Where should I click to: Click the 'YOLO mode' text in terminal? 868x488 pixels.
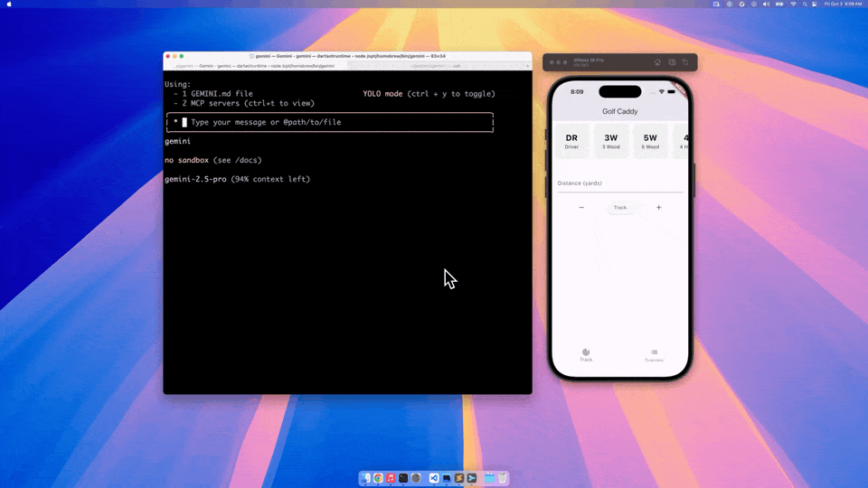point(382,94)
